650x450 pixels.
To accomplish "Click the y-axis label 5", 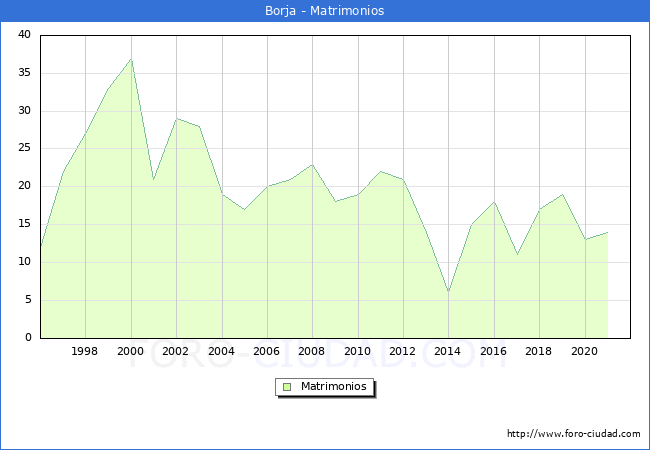I will click(x=28, y=300).
